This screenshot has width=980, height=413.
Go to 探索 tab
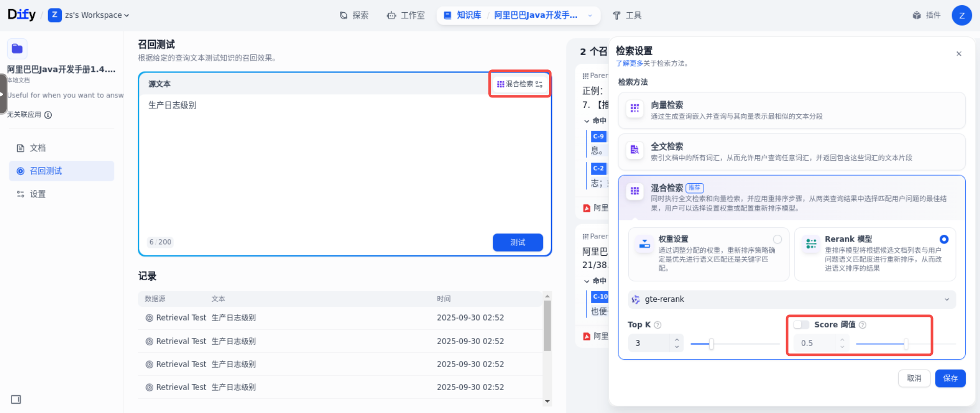tap(354, 15)
